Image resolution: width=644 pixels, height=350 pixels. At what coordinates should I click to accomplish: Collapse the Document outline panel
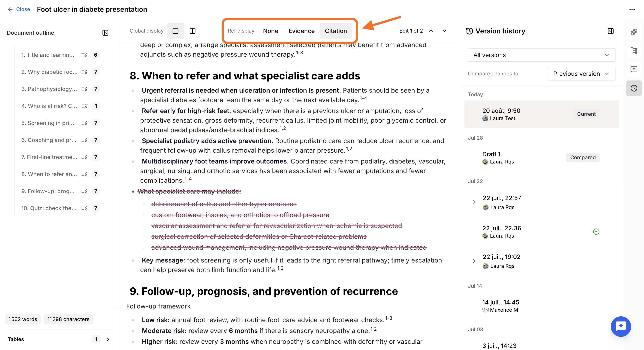(x=105, y=33)
